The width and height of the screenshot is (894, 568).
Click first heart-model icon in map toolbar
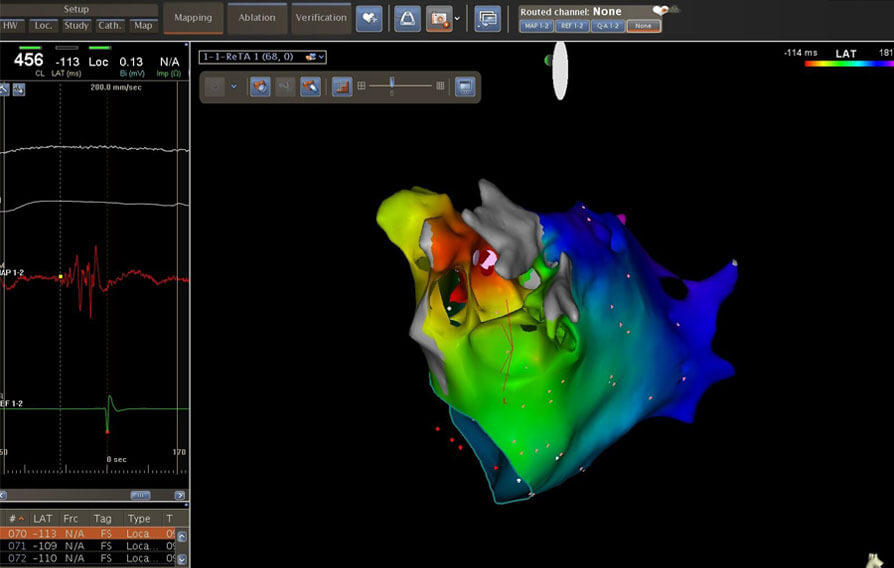coord(260,87)
